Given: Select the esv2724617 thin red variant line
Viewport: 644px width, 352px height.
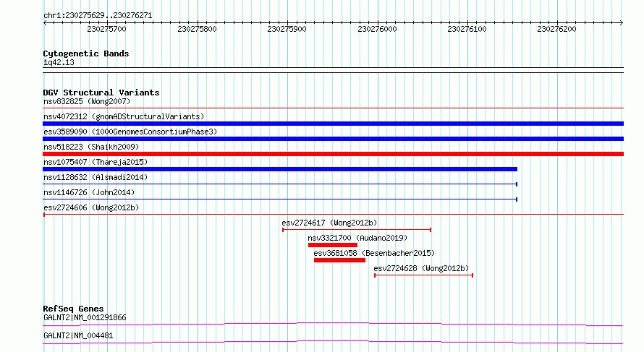Looking at the screenshot, I should click(357, 230).
